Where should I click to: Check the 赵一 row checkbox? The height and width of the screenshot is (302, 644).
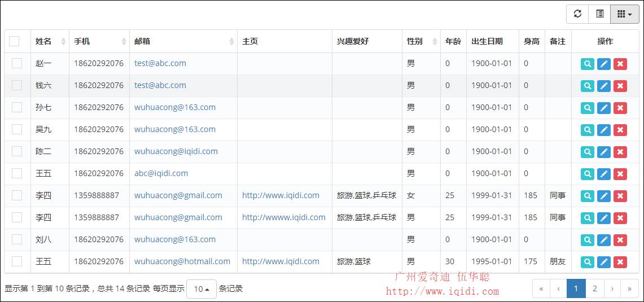(x=17, y=63)
